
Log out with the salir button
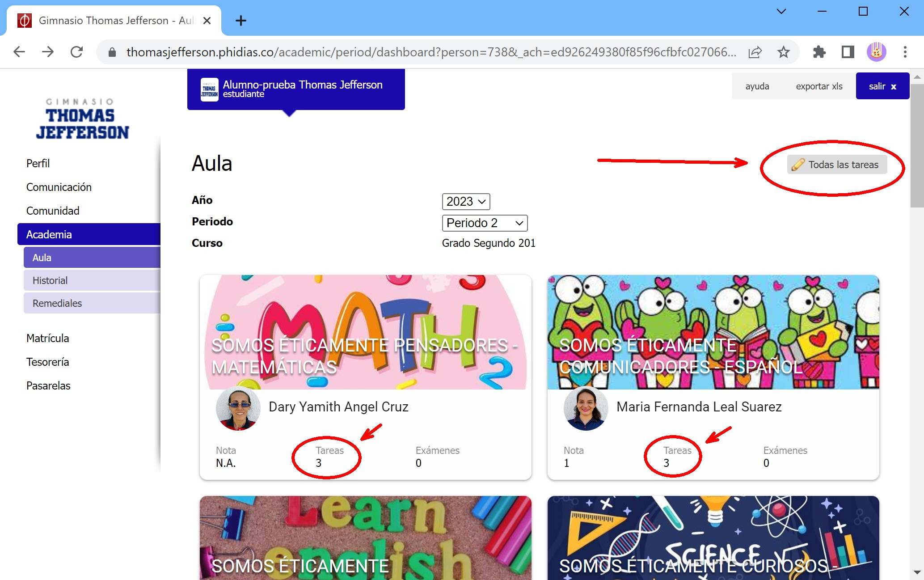882,86
